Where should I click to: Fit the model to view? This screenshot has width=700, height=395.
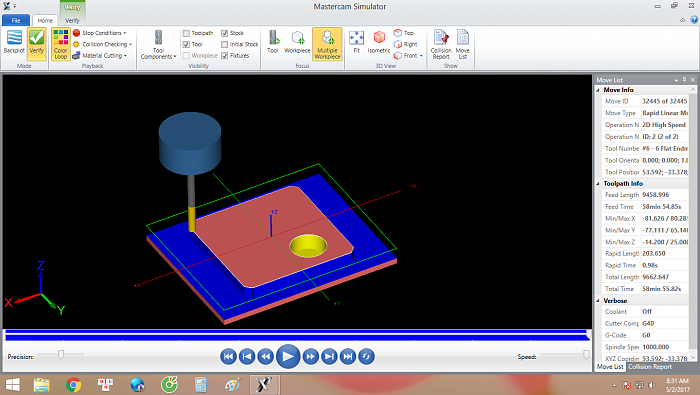click(356, 42)
